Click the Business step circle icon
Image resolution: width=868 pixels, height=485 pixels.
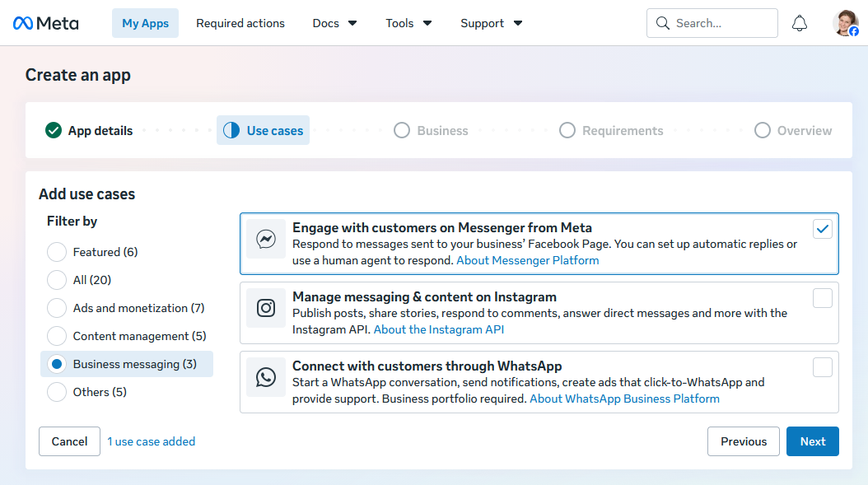402,131
